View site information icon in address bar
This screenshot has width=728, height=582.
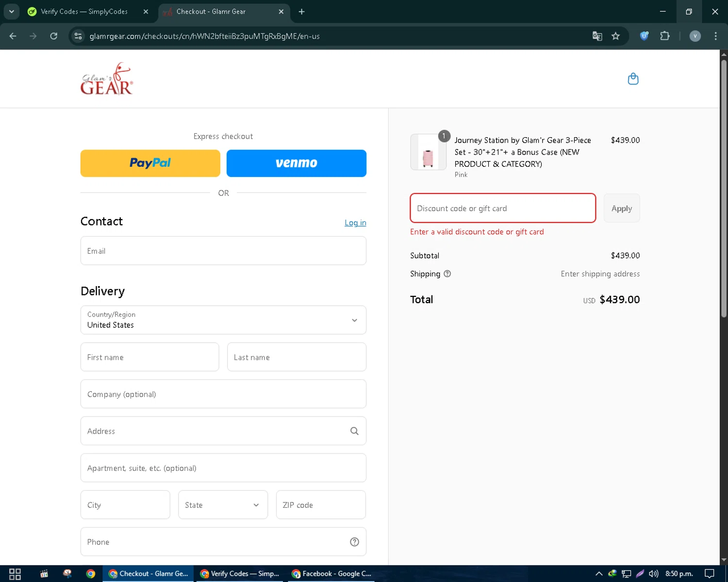tap(78, 36)
